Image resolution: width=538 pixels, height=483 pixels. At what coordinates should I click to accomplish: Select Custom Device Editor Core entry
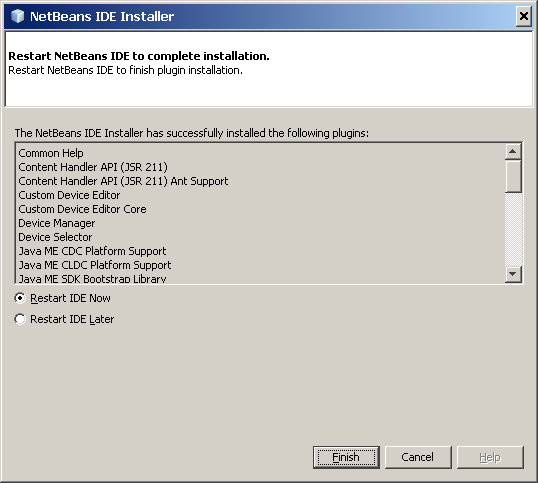click(x=82, y=209)
